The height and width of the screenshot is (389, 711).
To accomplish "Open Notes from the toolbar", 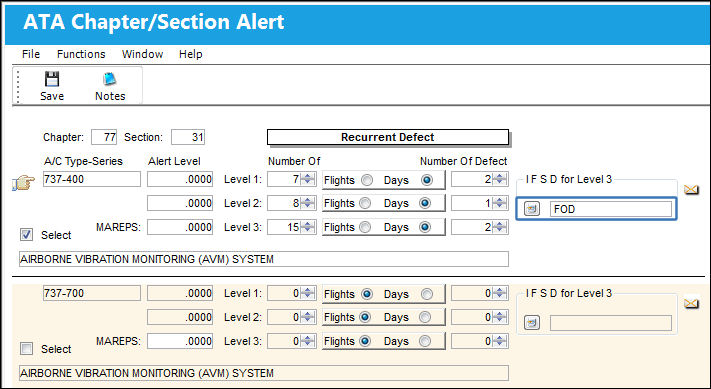I will [110, 86].
